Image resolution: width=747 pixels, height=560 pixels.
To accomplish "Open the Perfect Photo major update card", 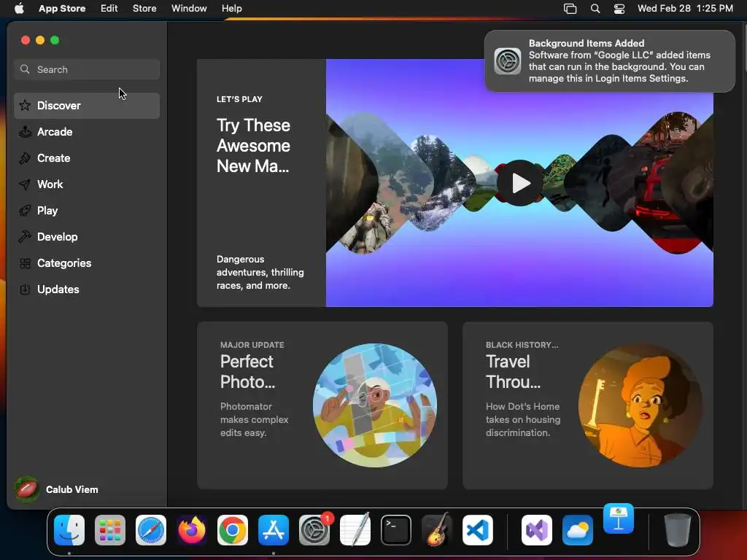I will [322, 405].
